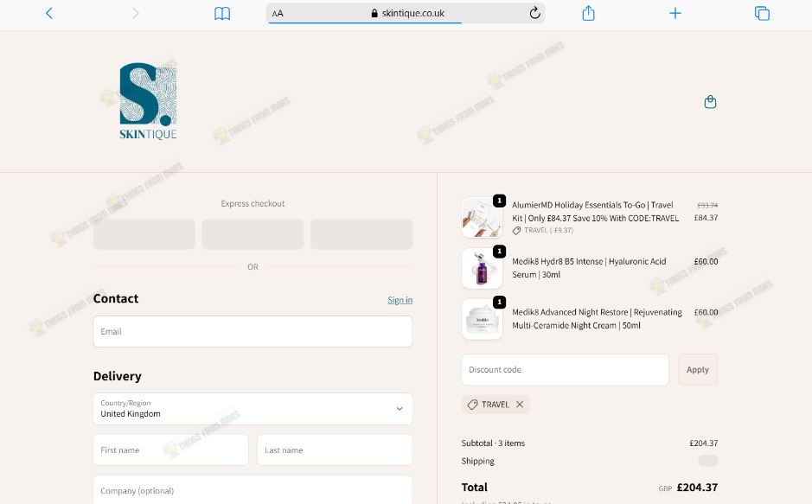
Task: Add a new Safari tab
Action: pos(675,13)
